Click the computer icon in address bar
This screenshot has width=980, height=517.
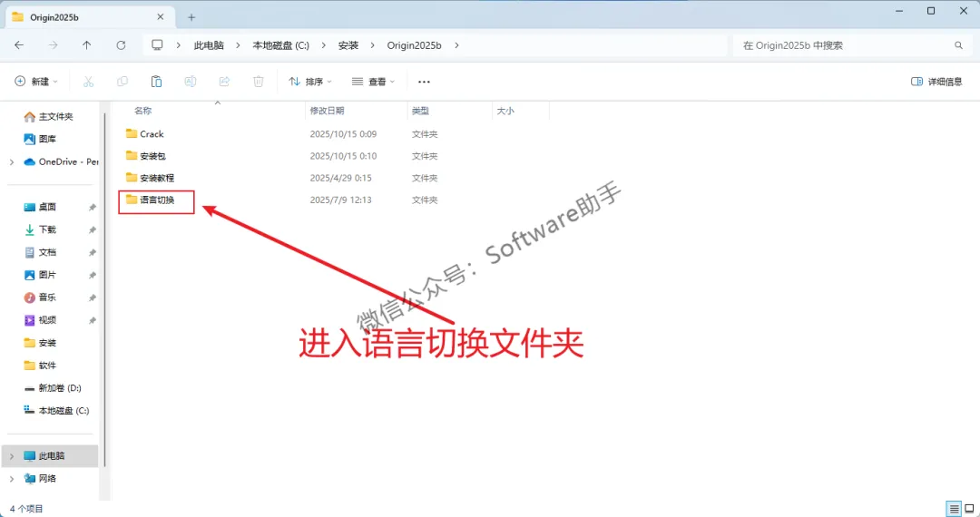158,45
